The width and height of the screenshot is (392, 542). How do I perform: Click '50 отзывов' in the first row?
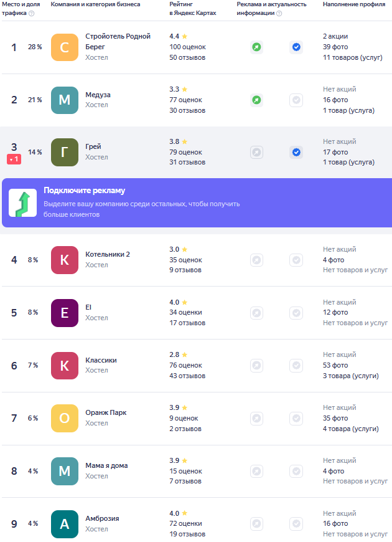click(187, 58)
